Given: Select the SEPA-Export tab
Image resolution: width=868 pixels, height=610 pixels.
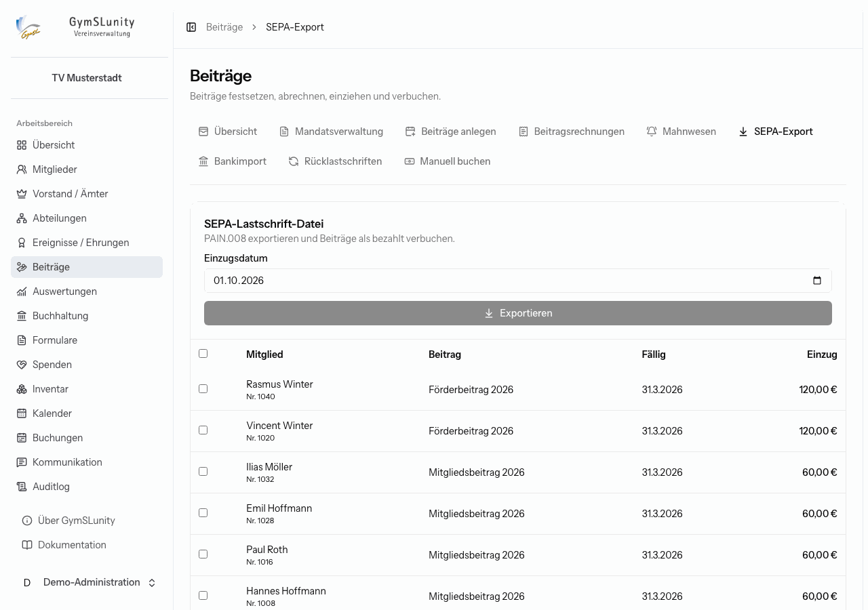Looking at the screenshot, I should tap(775, 131).
